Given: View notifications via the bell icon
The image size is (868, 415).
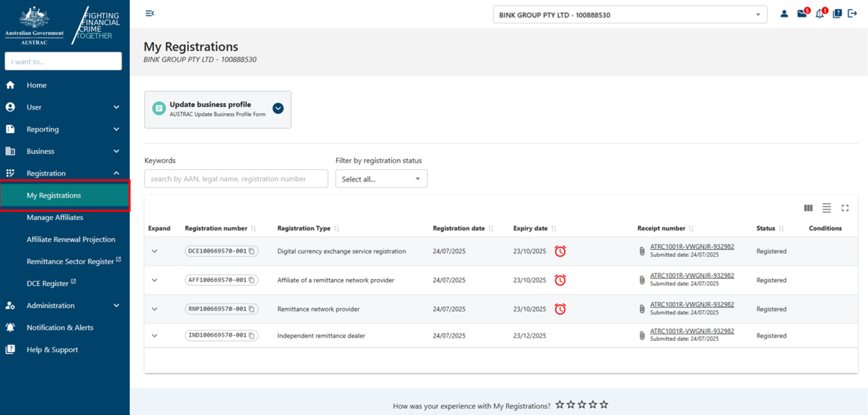Looking at the screenshot, I should 819,13.
